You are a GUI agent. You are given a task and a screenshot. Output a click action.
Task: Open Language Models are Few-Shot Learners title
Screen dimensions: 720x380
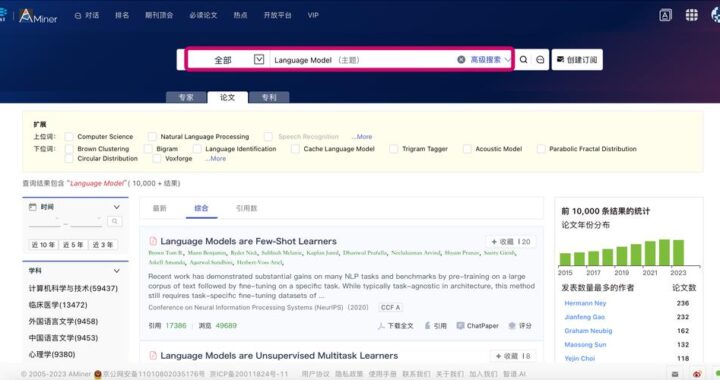248,241
